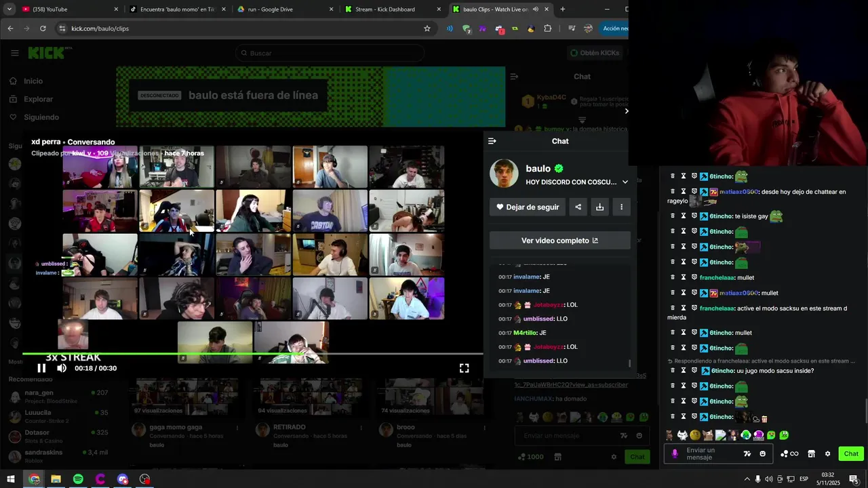Viewport: 868px width, 488px height.
Task: Click Dejar de seguir button
Action: tap(528, 207)
